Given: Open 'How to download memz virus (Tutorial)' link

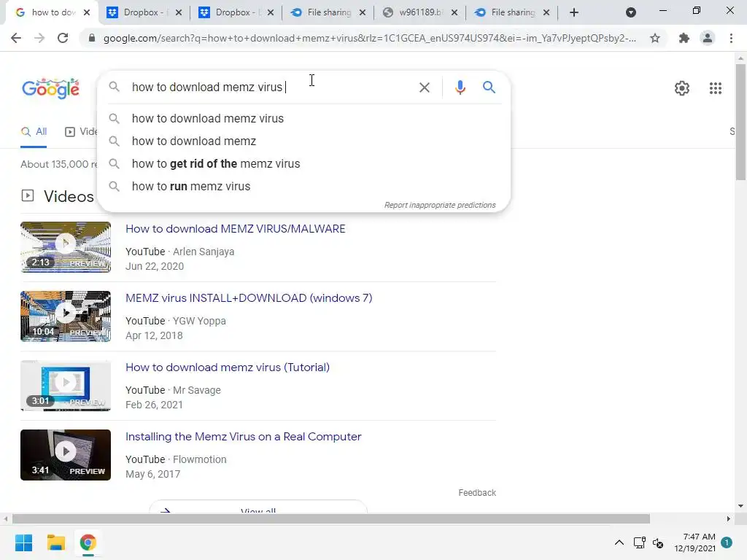Looking at the screenshot, I should click(228, 367).
